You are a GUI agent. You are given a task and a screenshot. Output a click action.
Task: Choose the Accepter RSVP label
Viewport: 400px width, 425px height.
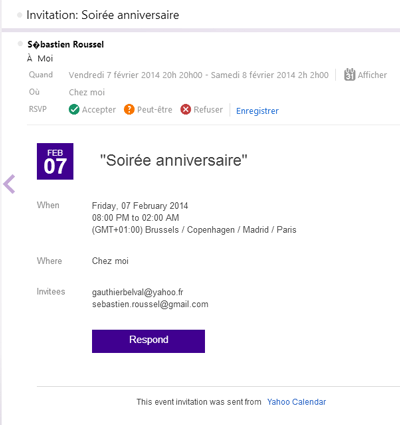99,110
